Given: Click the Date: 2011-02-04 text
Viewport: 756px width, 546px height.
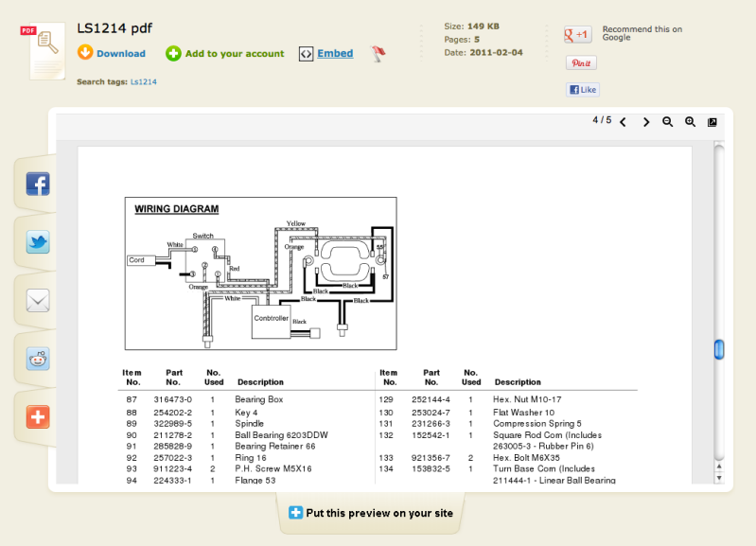Looking at the screenshot, I should tap(483, 53).
